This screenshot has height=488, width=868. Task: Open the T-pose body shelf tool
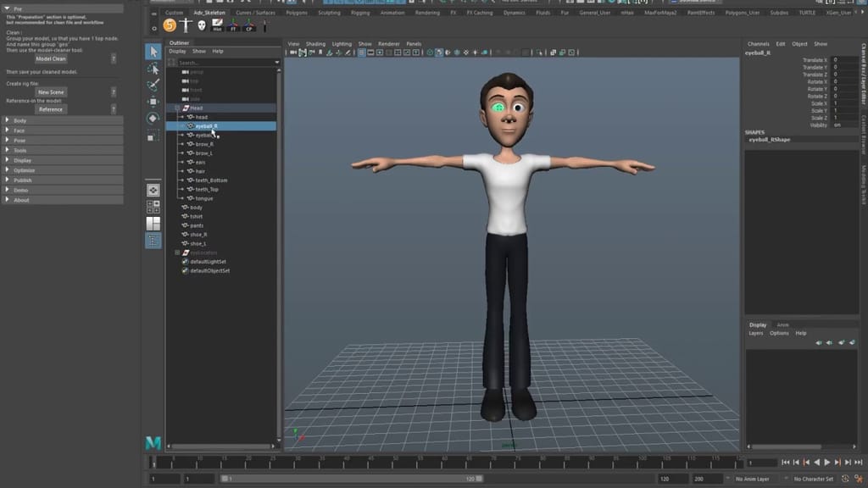(x=186, y=25)
